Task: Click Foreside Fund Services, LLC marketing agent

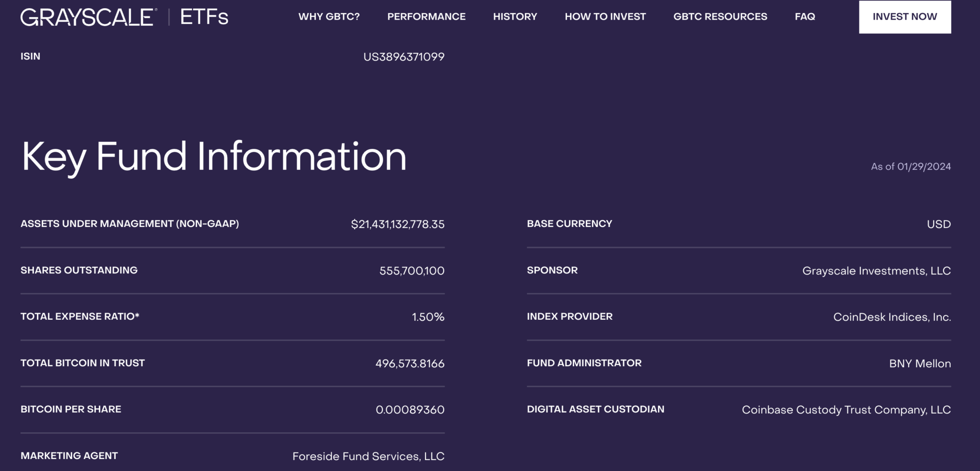Action: pyautogui.click(x=368, y=456)
